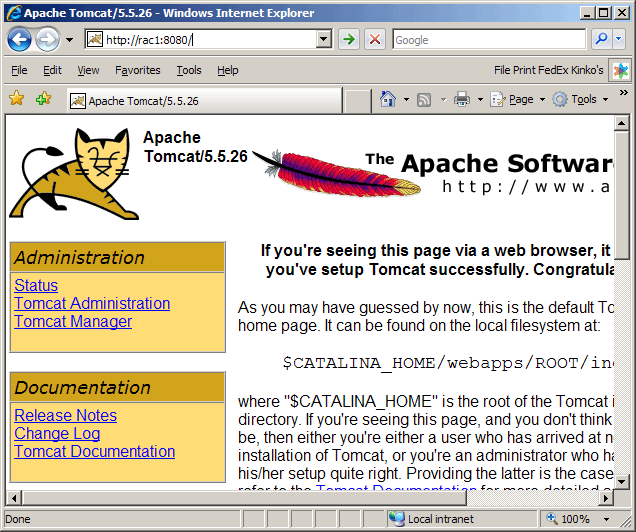Screen dimensions: 636x532
Task: Open the Favorites menu
Action: pos(138,70)
